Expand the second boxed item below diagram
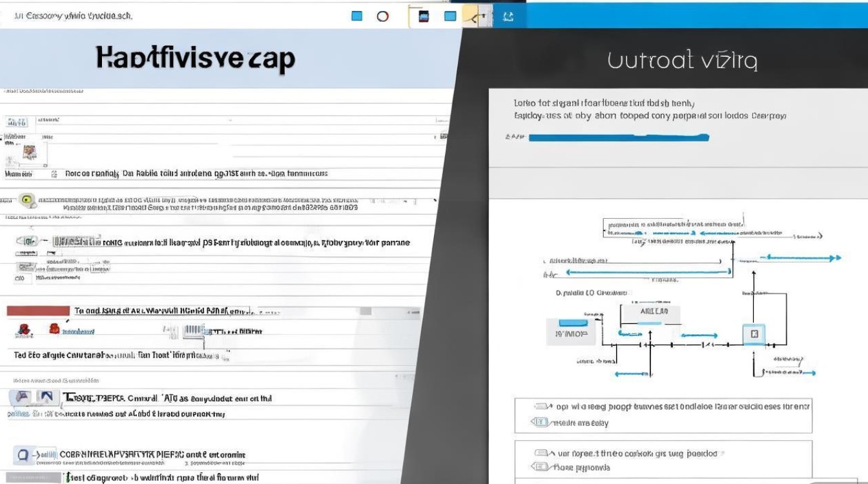 click(663, 460)
